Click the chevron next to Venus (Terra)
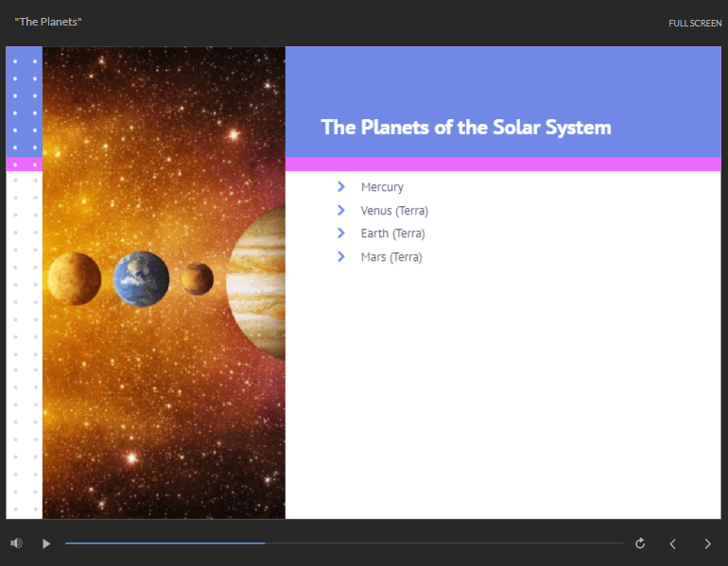The width and height of the screenshot is (728, 566). 341,210
